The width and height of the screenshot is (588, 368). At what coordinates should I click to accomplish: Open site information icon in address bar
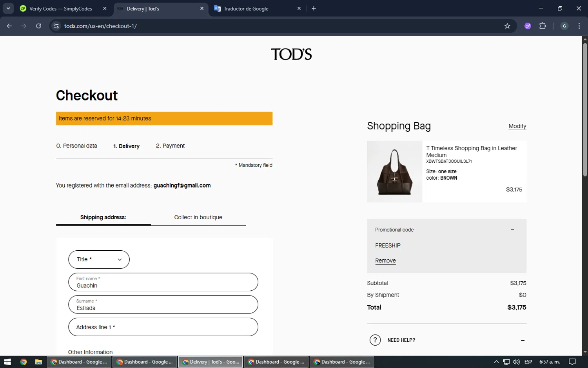coord(56,26)
